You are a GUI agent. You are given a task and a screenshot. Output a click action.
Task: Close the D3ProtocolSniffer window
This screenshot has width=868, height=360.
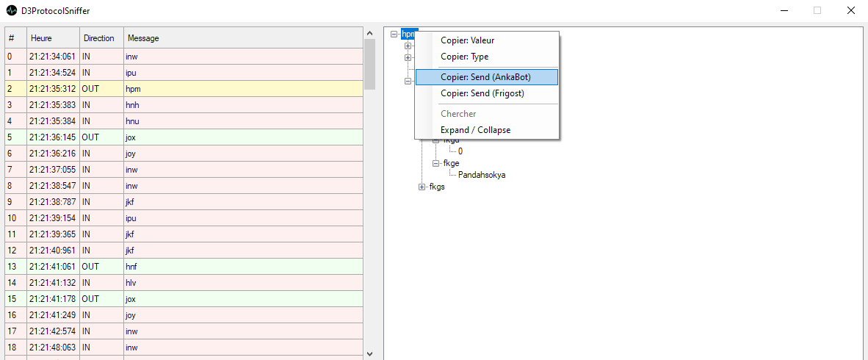(x=850, y=11)
